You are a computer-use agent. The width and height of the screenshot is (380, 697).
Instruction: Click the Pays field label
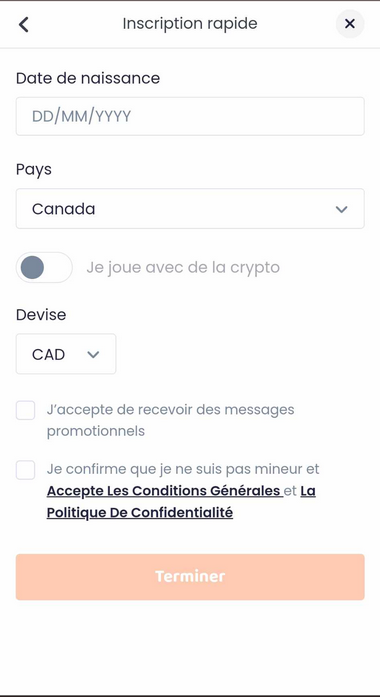pyautogui.click(x=34, y=170)
